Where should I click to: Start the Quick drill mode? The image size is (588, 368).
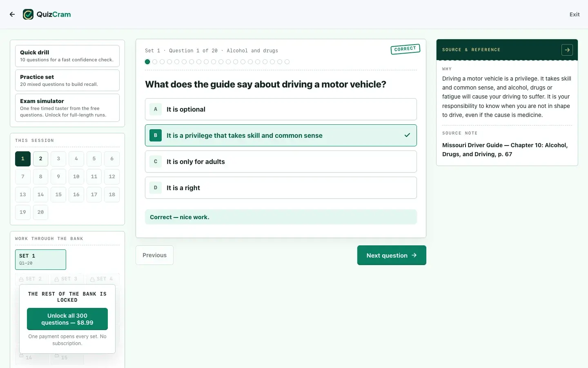pyautogui.click(x=67, y=56)
